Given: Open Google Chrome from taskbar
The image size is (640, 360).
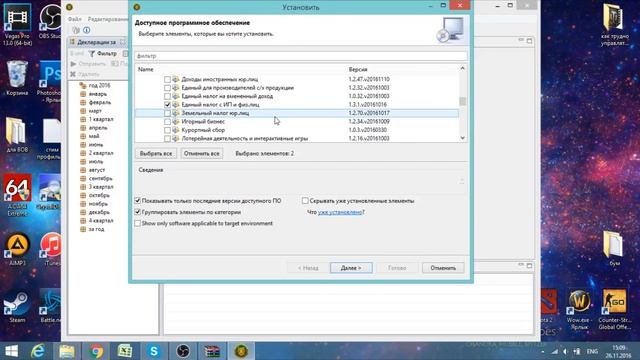Looking at the screenshot, I should (96, 351).
